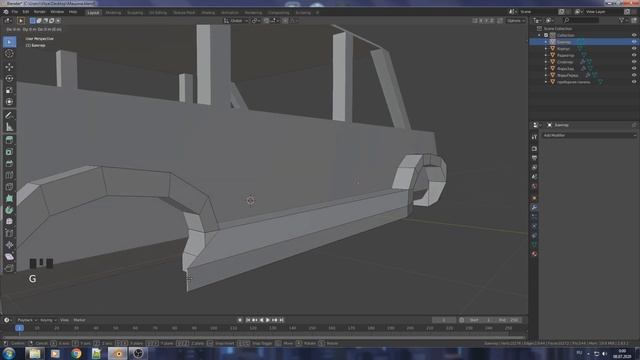
Task: Select the Measure tool
Action: pos(9,127)
